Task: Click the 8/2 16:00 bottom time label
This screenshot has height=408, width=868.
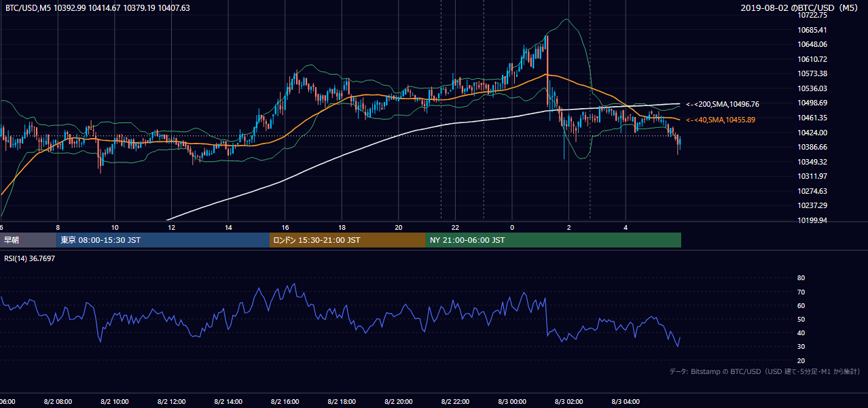Action: 285,402
